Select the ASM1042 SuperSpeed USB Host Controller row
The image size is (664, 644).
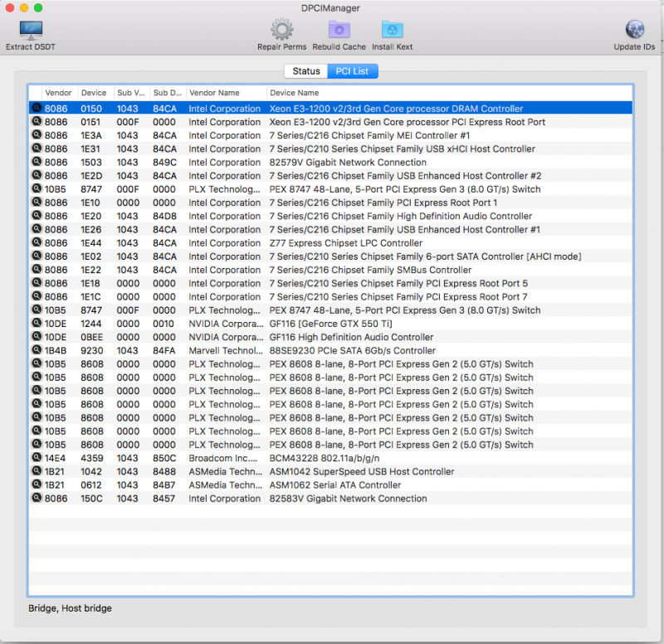(x=362, y=471)
